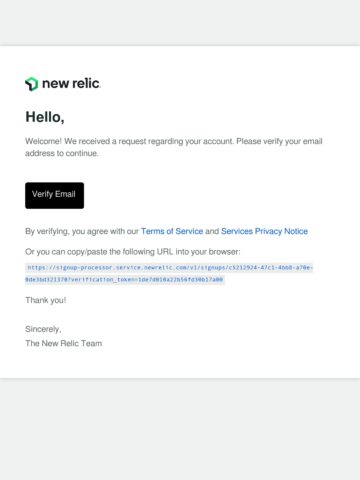This screenshot has width=360, height=480.
Task: Click the word "browser:" above the URL
Action: click(x=224, y=252)
